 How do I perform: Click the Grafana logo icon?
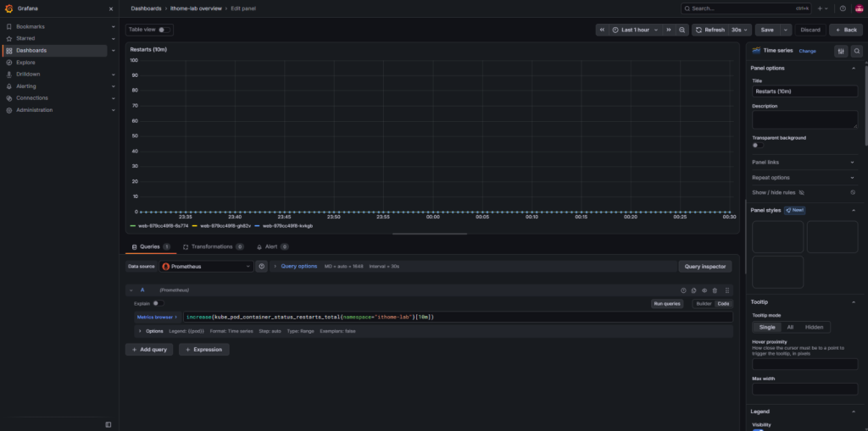click(x=8, y=8)
